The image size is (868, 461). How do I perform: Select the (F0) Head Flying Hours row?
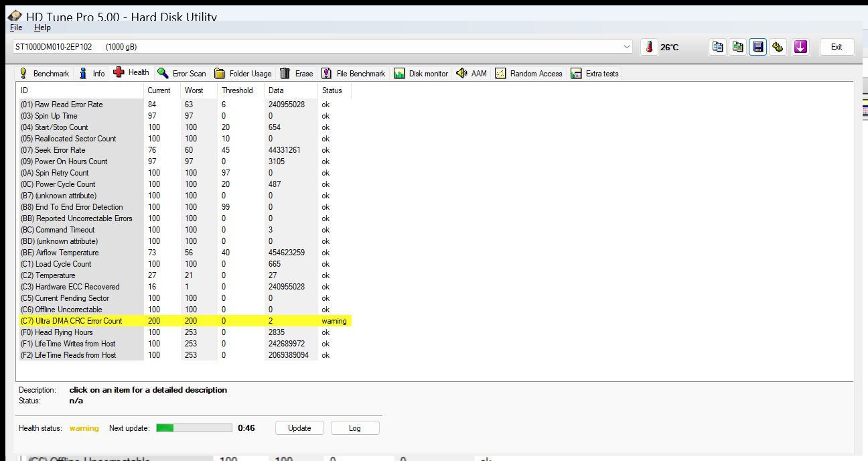coord(184,332)
